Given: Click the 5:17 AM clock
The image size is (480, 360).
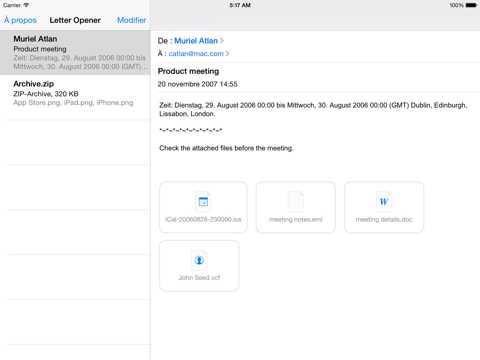Looking at the screenshot, I should coord(240,5).
